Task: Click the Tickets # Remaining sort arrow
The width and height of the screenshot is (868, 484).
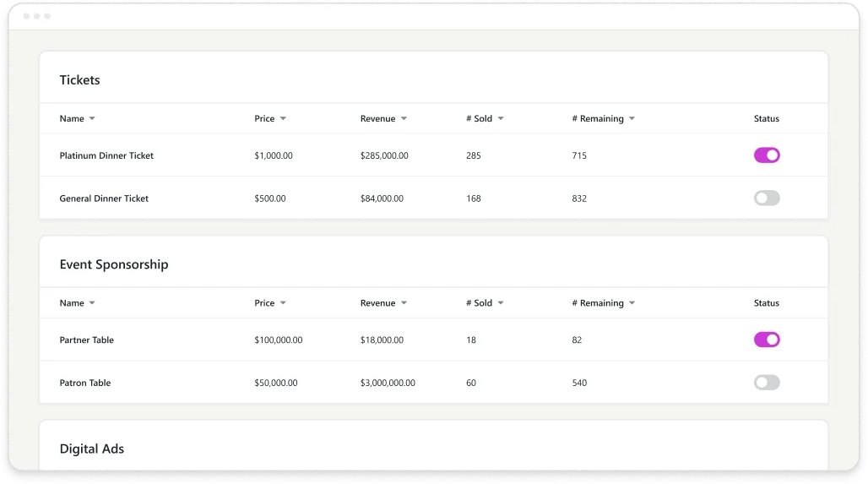Action: tap(632, 119)
